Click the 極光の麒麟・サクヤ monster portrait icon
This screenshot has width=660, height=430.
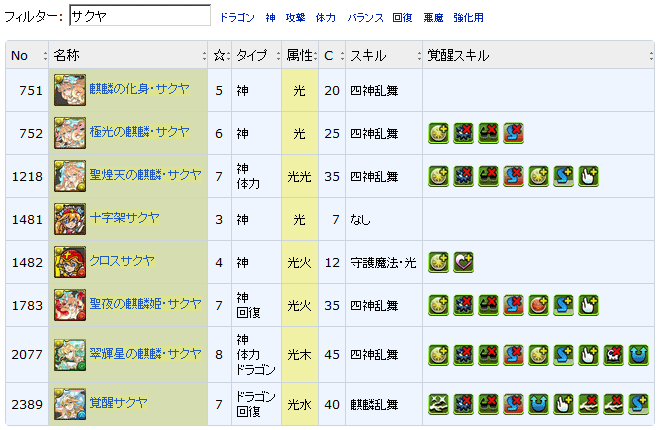point(70,132)
